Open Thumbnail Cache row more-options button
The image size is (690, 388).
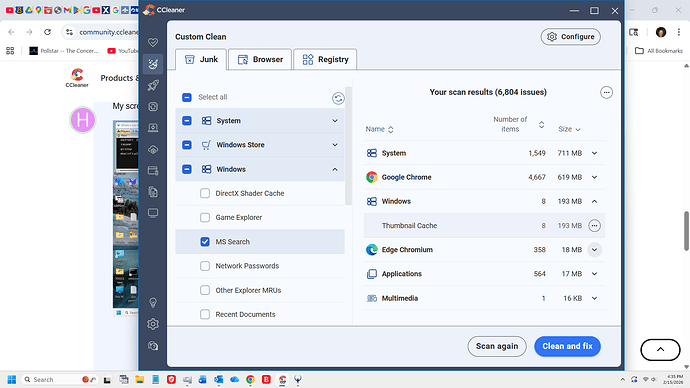click(x=594, y=226)
